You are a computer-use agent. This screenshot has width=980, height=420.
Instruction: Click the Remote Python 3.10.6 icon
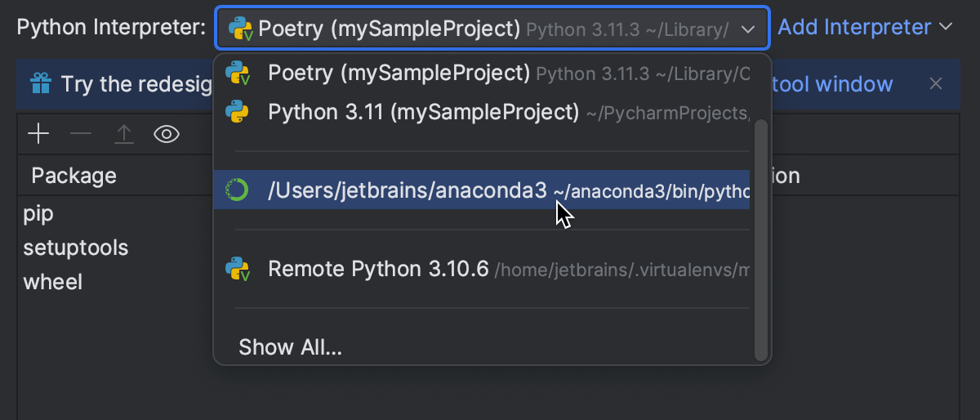(x=238, y=269)
